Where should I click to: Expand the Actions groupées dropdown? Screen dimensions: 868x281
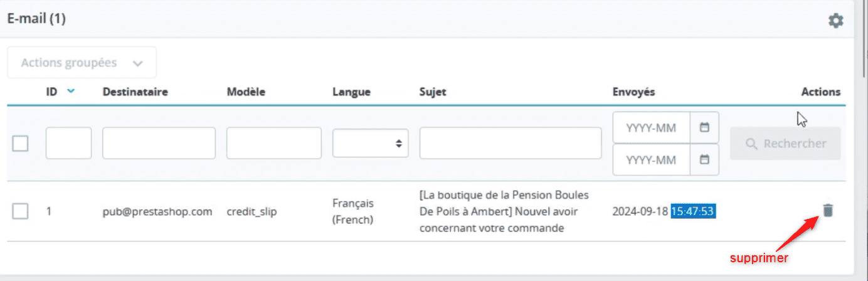click(x=82, y=63)
